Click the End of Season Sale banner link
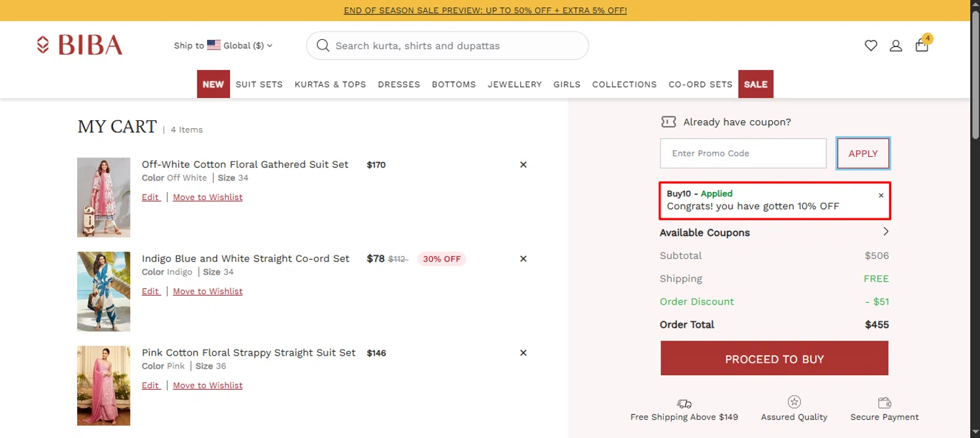This screenshot has width=980, height=438. (x=485, y=10)
